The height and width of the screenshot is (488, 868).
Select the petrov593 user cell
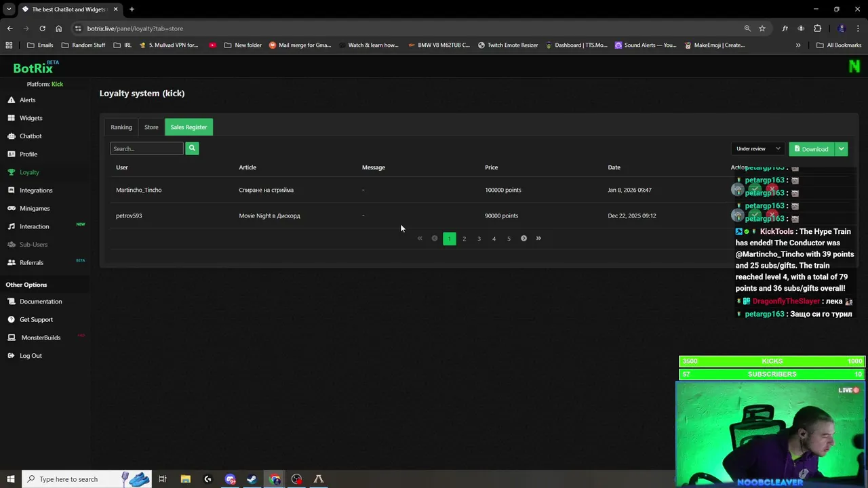click(129, 216)
